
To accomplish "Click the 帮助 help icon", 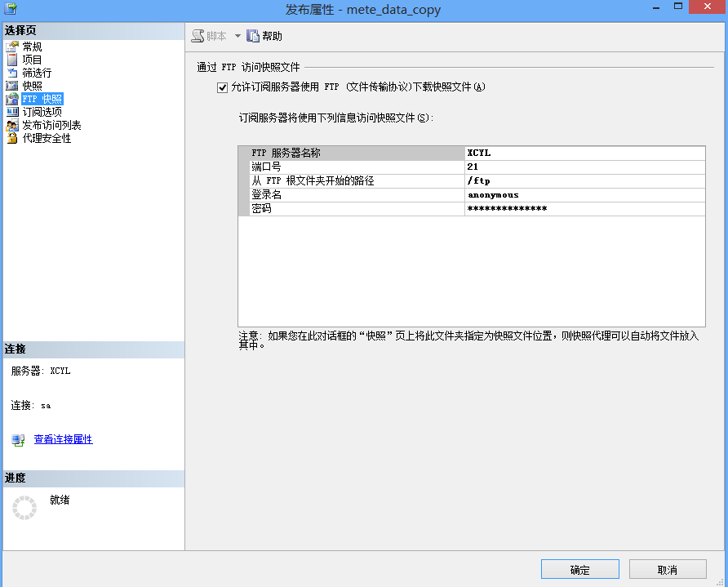I will [252, 36].
